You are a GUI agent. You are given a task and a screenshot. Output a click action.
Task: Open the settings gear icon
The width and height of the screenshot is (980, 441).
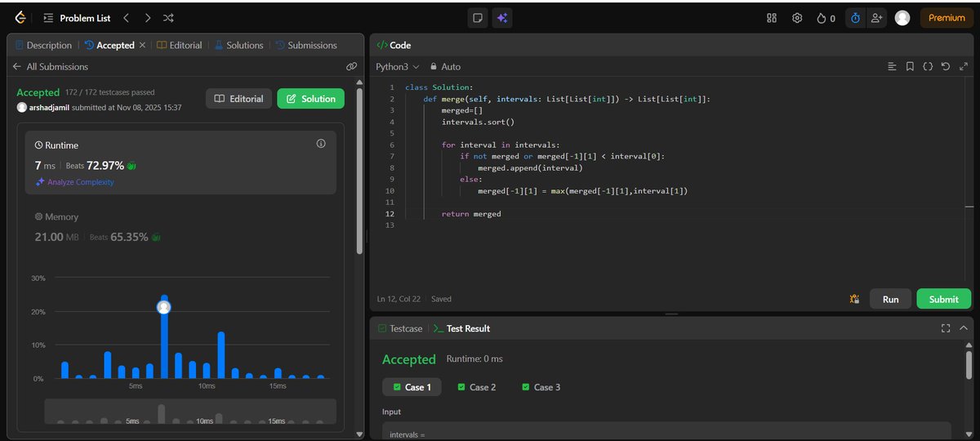pos(797,18)
